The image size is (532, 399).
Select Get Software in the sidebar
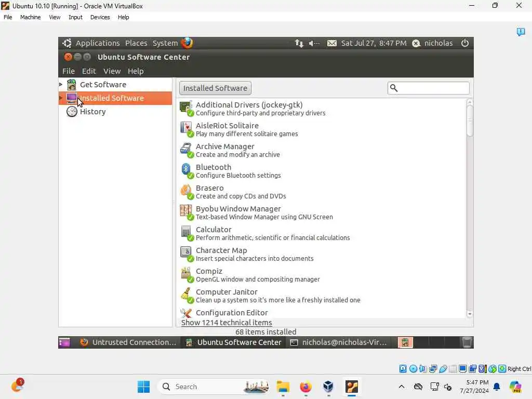pyautogui.click(x=103, y=85)
